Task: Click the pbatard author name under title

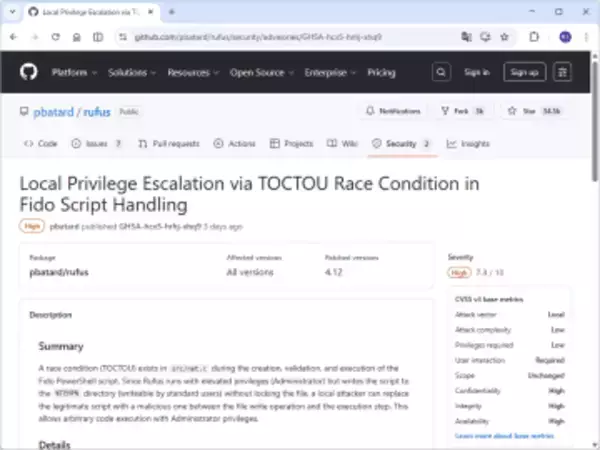Action: (64, 227)
